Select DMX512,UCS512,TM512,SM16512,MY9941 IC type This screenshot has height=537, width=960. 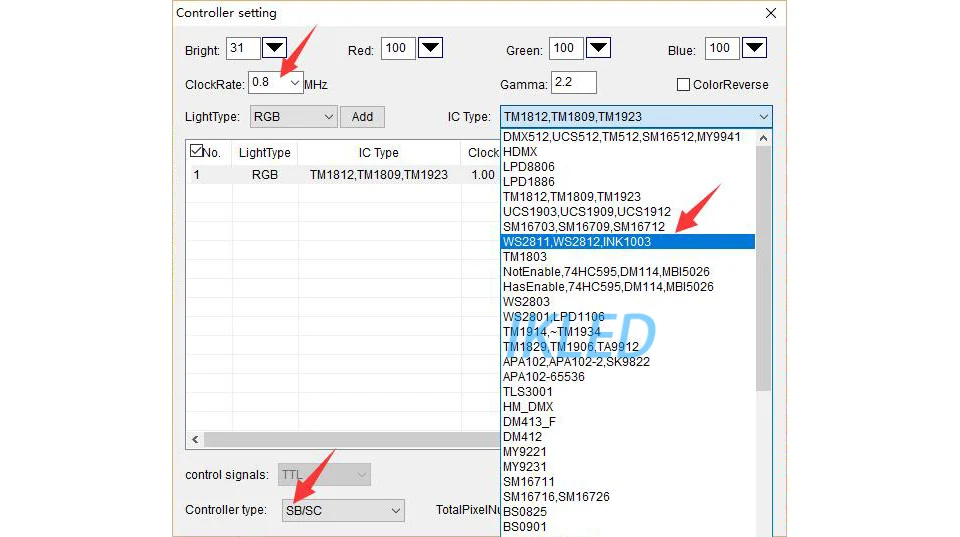coord(628,137)
